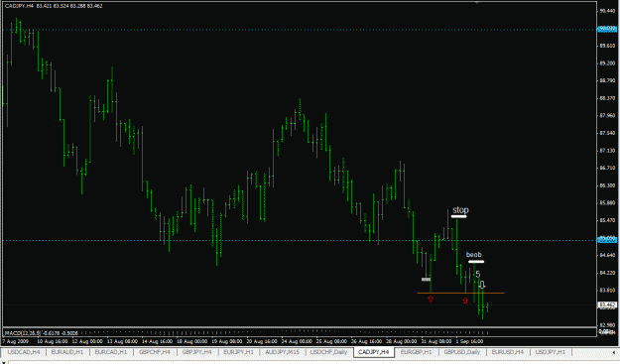Select the EURJPY,H1 chart tab

(x=238, y=352)
